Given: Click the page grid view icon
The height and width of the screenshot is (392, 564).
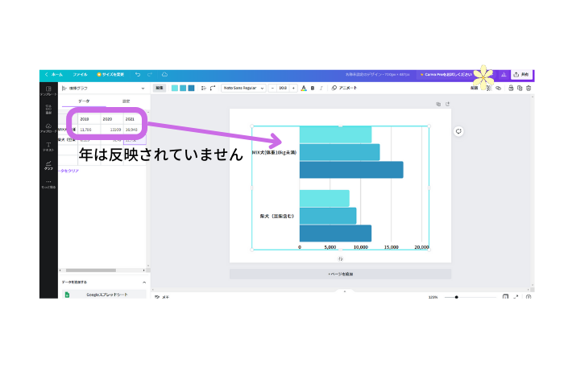Looking at the screenshot, I should [505, 297].
